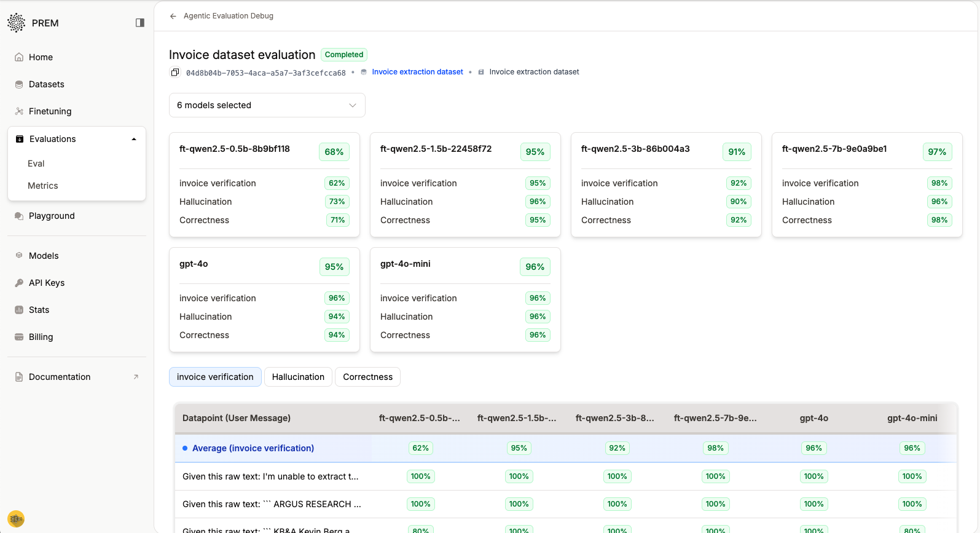Collapse the sidebar panel toggle icon
980x533 pixels.
(x=140, y=23)
